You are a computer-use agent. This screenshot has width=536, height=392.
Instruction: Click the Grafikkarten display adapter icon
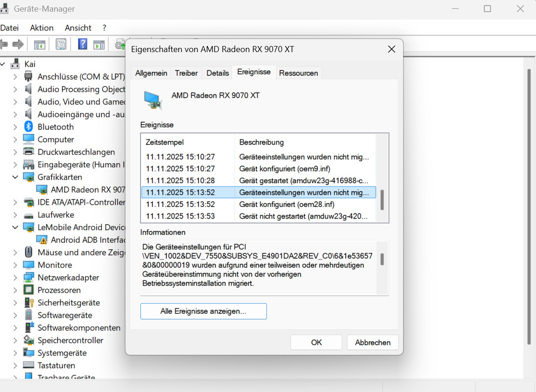[28, 177]
